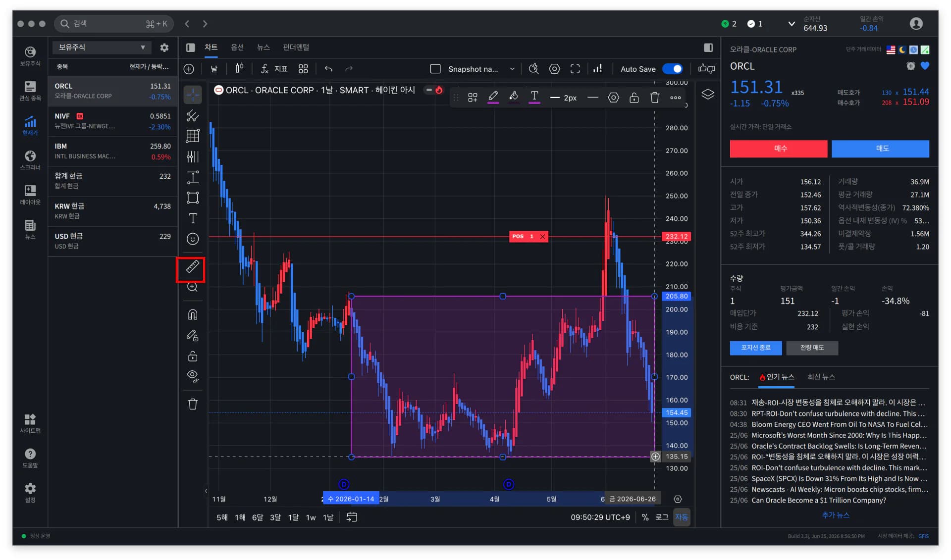This screenshot has height=560, width=951.
Task: Open the candle chart type menu
Action: pos(240,69)
